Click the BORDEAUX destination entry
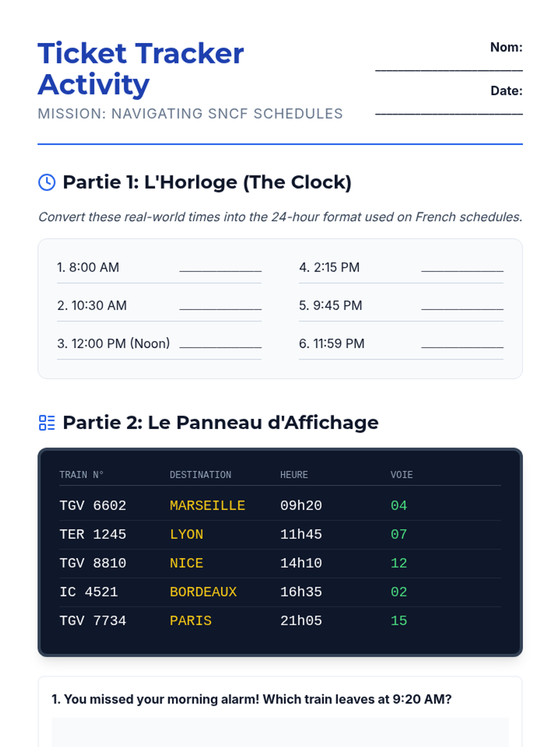The image size is (560, 747). pyautogui.click(x=203, y=592)
